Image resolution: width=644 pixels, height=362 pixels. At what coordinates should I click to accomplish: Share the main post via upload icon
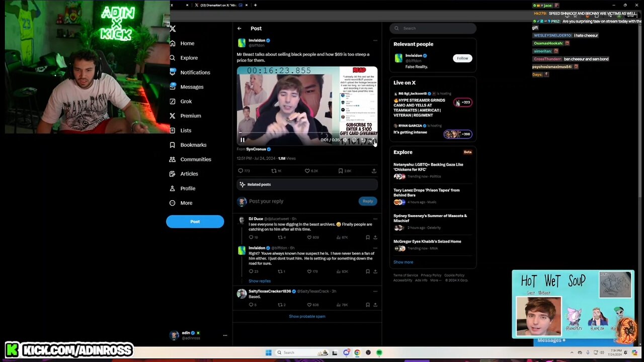point(374,171)
